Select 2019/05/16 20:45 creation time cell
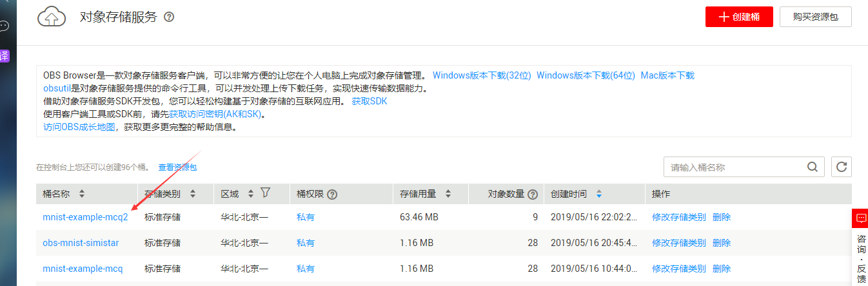This screenshot has height=286, width=868. pyautogui.click(x=594, y=243)
